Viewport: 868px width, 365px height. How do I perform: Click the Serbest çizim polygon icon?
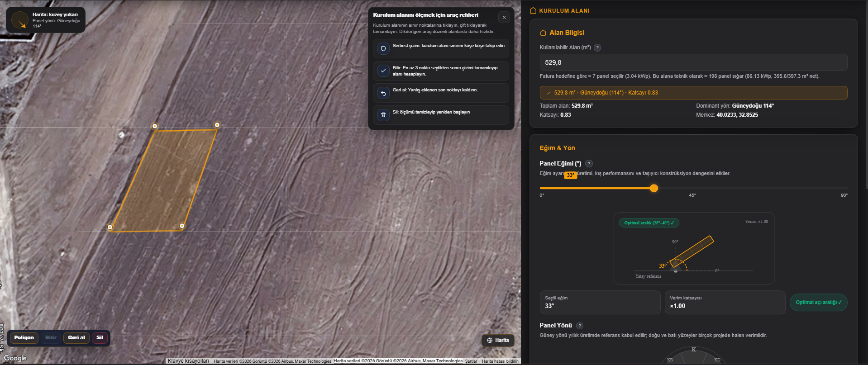tap(383, 48)
